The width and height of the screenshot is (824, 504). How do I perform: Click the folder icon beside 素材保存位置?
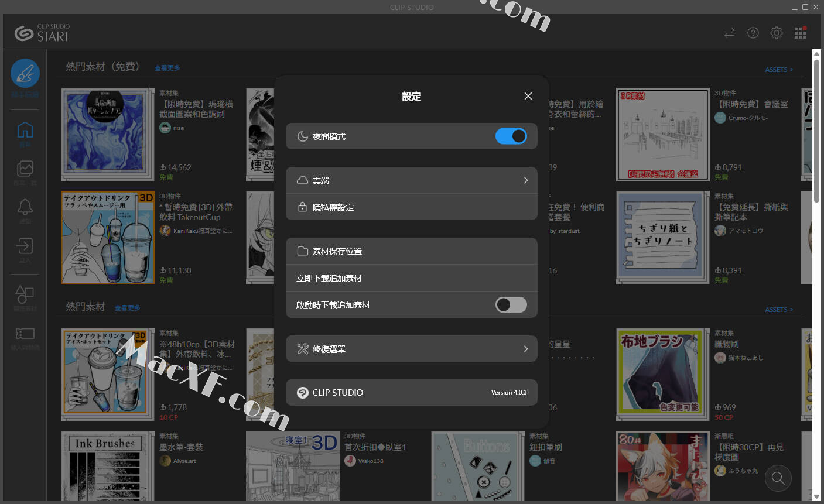[x=302, y=251]
